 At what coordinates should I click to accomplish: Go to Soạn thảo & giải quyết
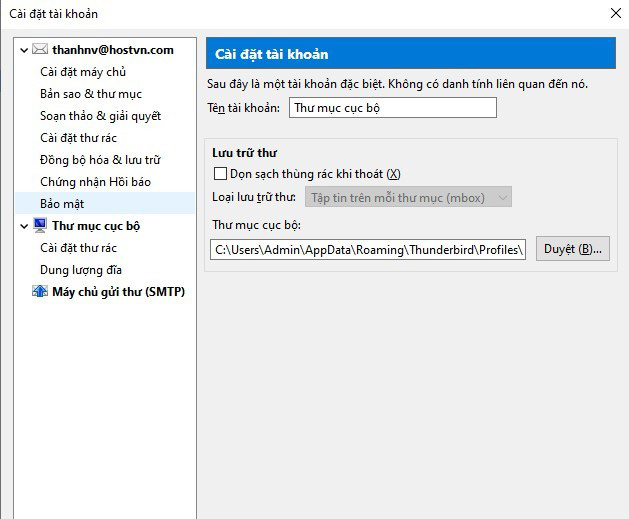[x=100, y=116]
